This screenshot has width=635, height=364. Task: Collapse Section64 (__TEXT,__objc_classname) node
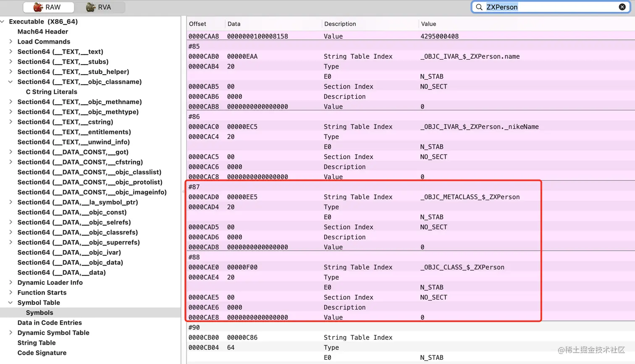(x=10, y=82)
